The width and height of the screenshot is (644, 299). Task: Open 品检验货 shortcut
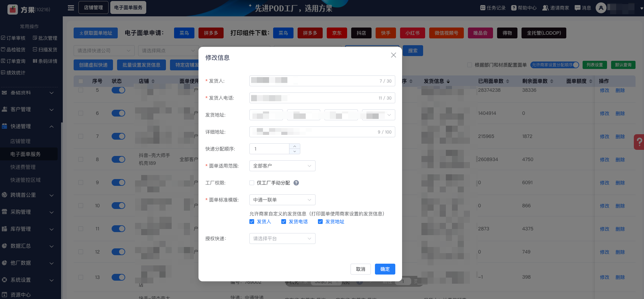[14, 50]
